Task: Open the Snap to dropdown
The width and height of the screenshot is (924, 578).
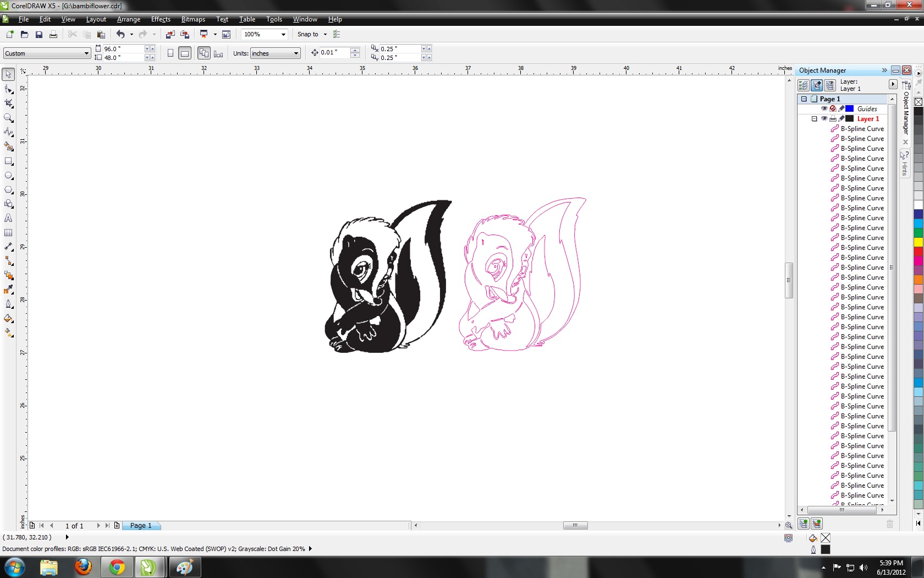Action: (325, 34)
